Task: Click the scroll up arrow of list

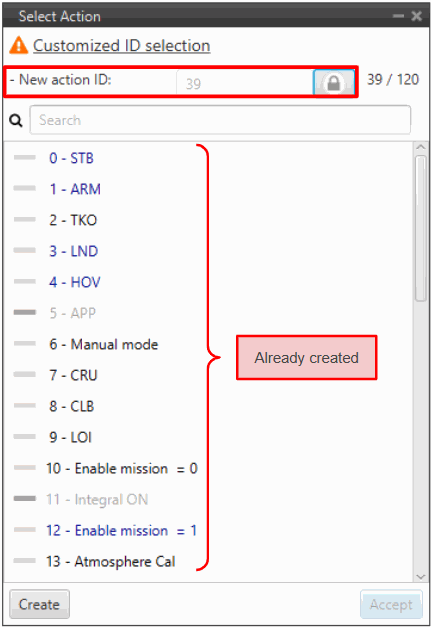Action: 421,147
